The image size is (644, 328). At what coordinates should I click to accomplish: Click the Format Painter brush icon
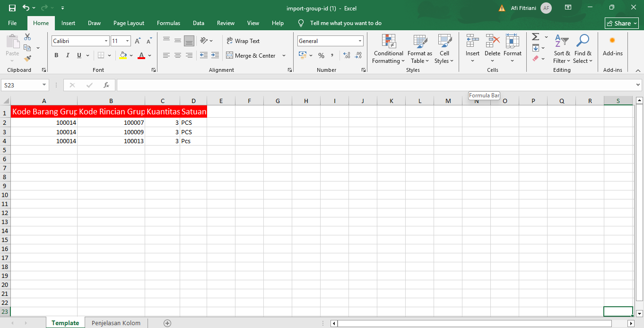click(x=27, y=59)
